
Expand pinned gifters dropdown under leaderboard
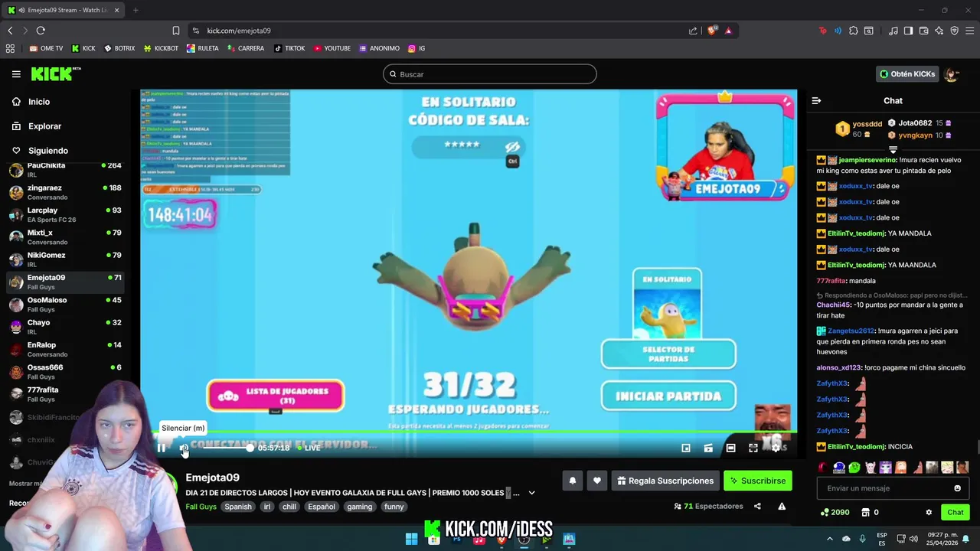click(x=893, y=150)
